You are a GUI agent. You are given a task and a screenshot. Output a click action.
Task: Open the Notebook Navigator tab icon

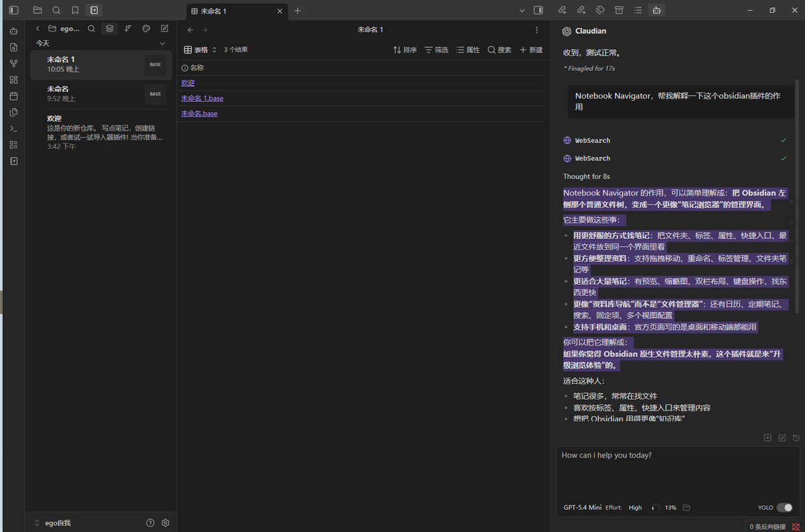click(94, 10)
